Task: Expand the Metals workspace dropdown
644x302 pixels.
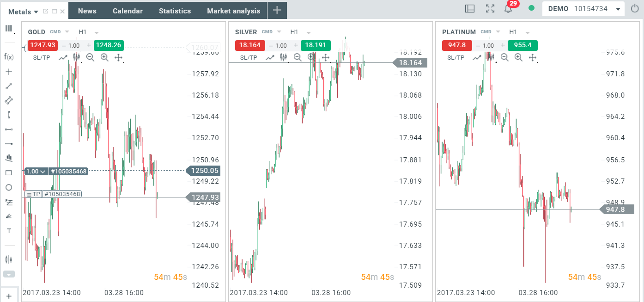Action: tap(36, 12)
